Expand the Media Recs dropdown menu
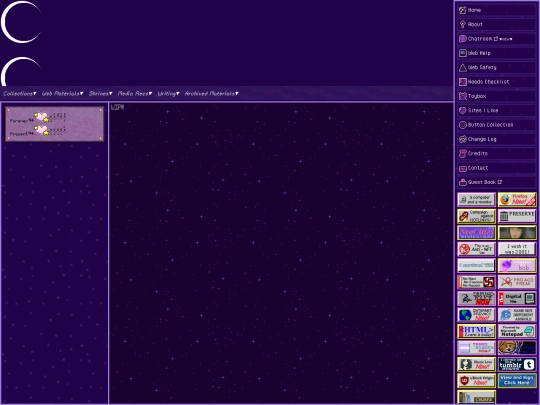 [x=135, y=94]
